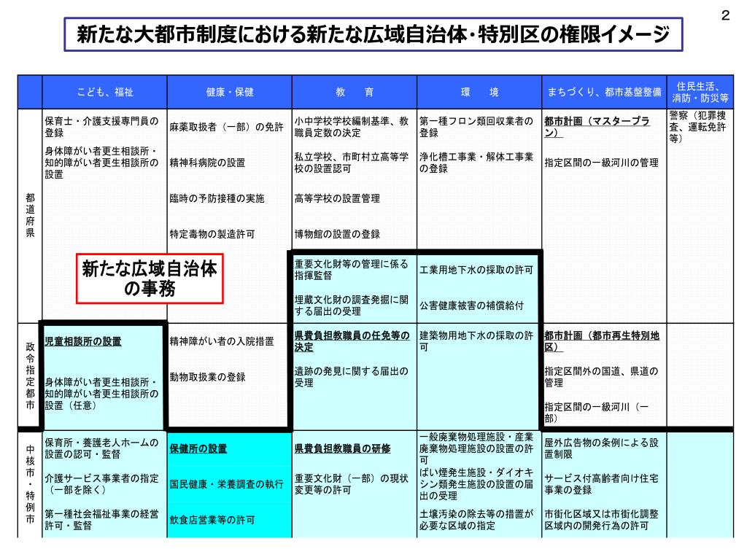Screen dimensions: 747x560
Task: Click 精神科病院の設置 text
Action: point(208,163)
